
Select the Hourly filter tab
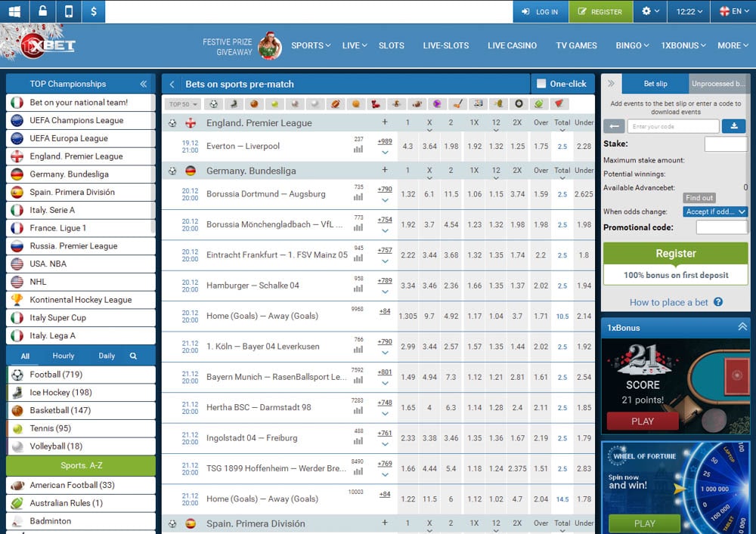pyautogui.click(x=64, y=356)
